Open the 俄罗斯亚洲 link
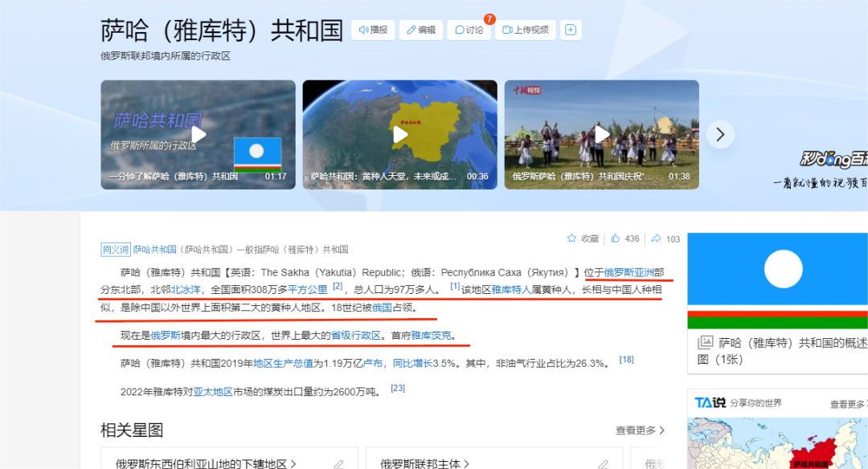Viewport: 868px width, 469px height. click(628, 272)
